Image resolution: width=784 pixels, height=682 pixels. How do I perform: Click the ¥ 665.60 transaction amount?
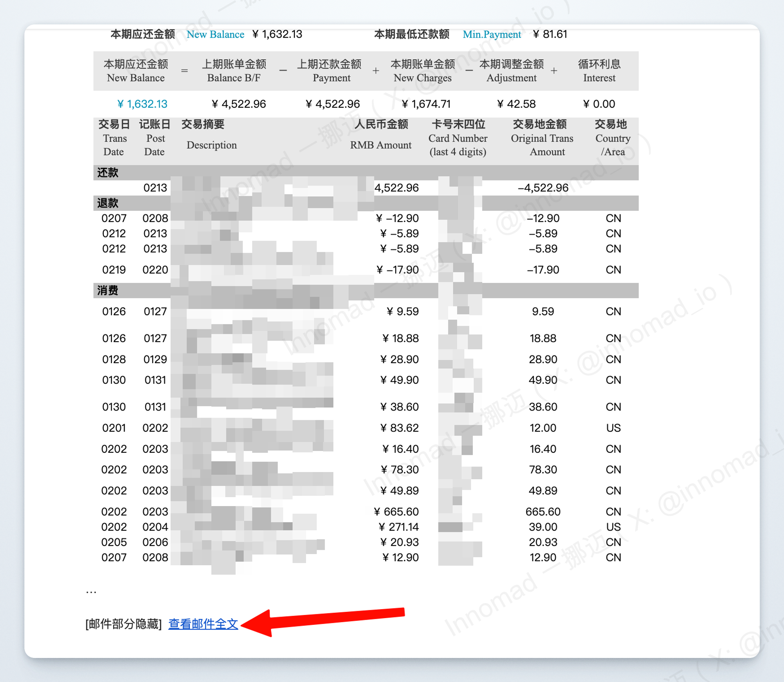point(396,512)
